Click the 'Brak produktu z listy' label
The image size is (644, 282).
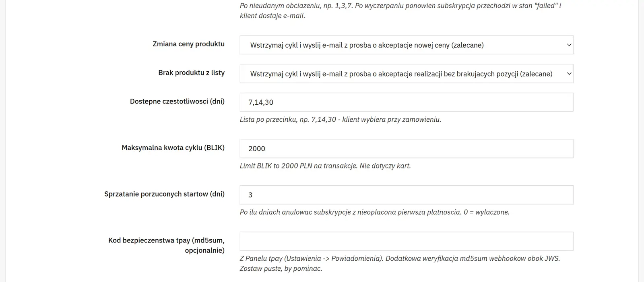191,73
